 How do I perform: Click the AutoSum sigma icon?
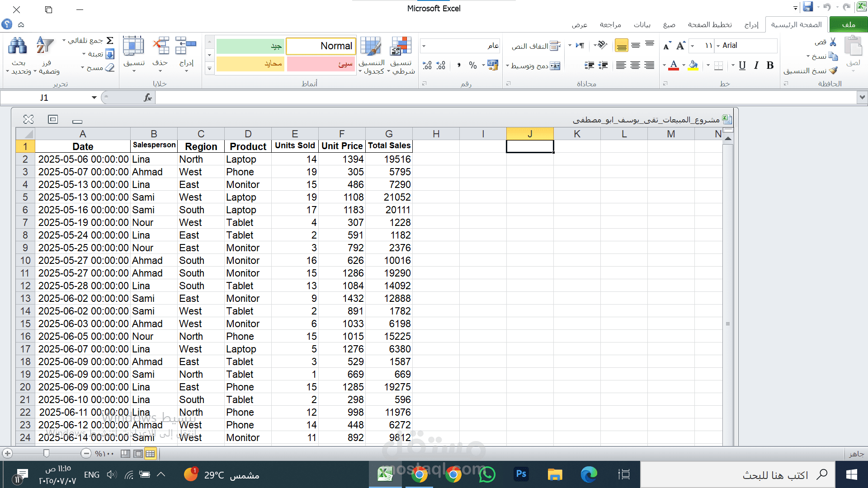coord(110,41)
